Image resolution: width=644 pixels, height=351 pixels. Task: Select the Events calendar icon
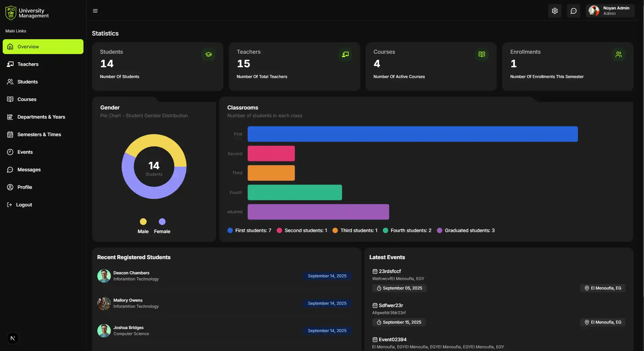(10, 152)
